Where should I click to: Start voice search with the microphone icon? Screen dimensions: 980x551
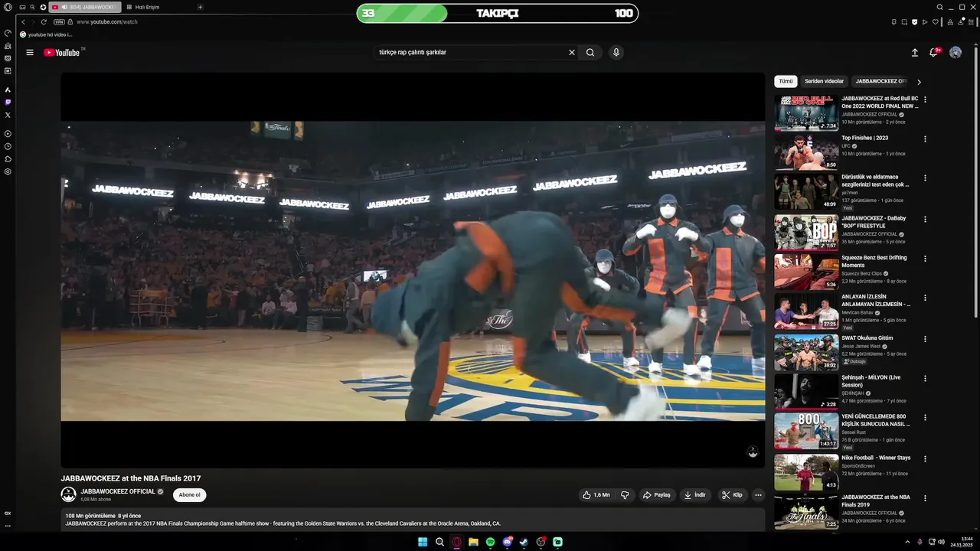pyautogui.click(x=616, y=53)
